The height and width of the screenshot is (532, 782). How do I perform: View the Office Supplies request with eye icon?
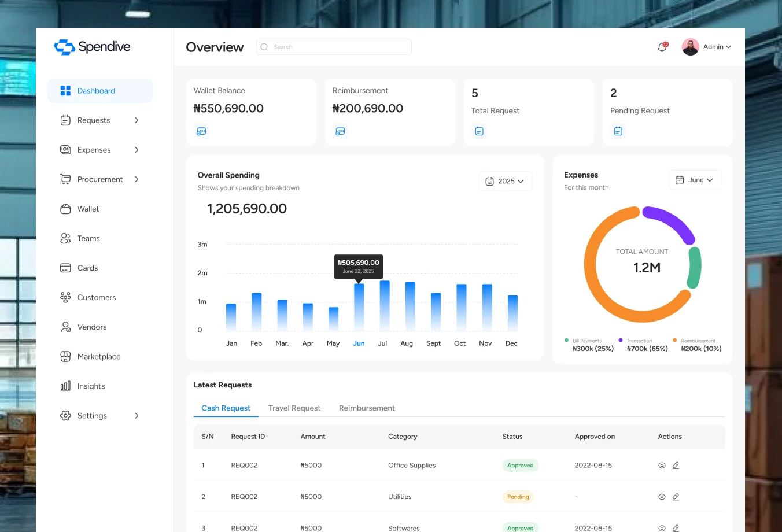pos(662,465)
